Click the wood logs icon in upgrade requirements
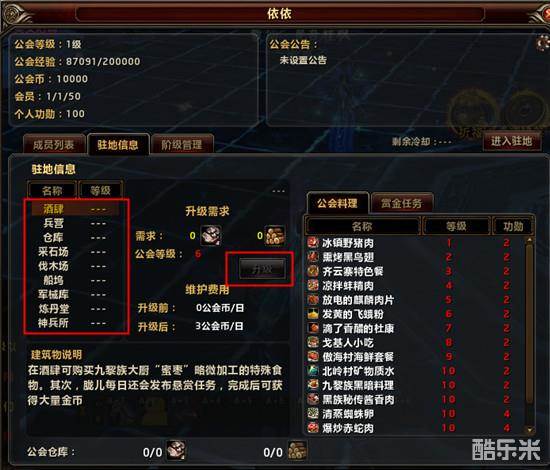Viewport: 550px width, 470px height. 275,235
